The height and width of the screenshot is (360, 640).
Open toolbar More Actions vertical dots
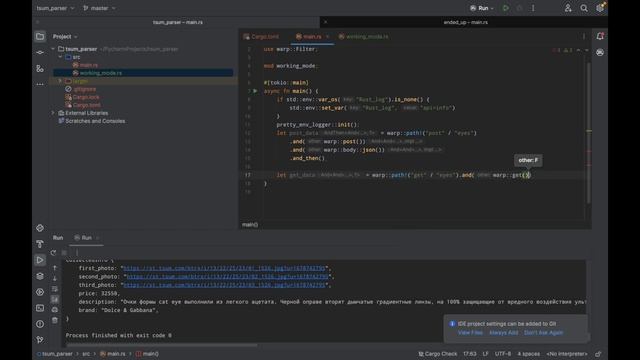pyautogui.click(x=533, y=8)
